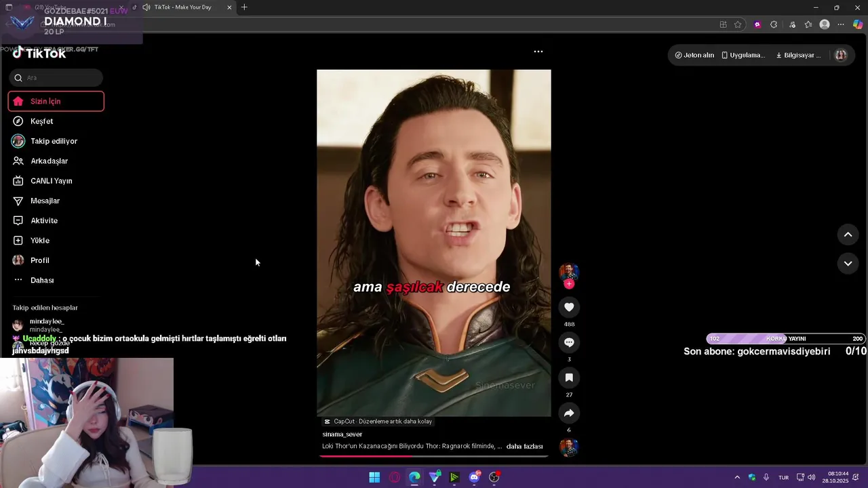Open a new browser tab with plus
868x488 pixels.
click(244, 7)
